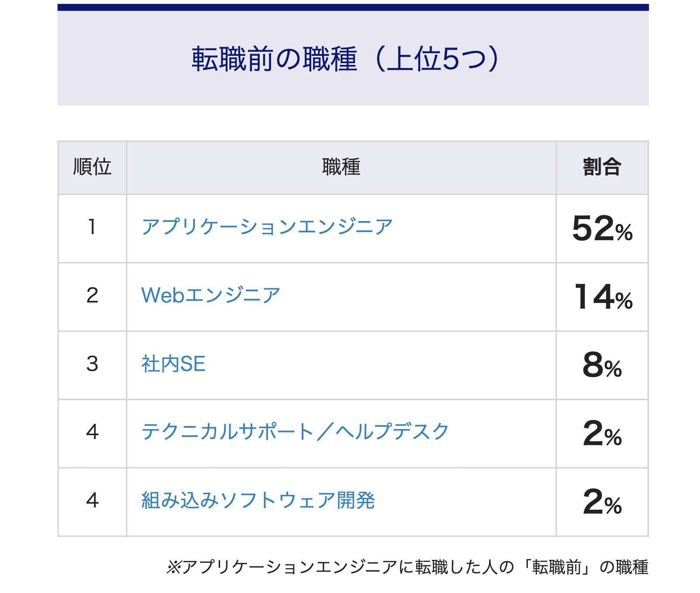Click rank number 1 cell
This screenshot has height=593, width=700.
coord(92,227)
